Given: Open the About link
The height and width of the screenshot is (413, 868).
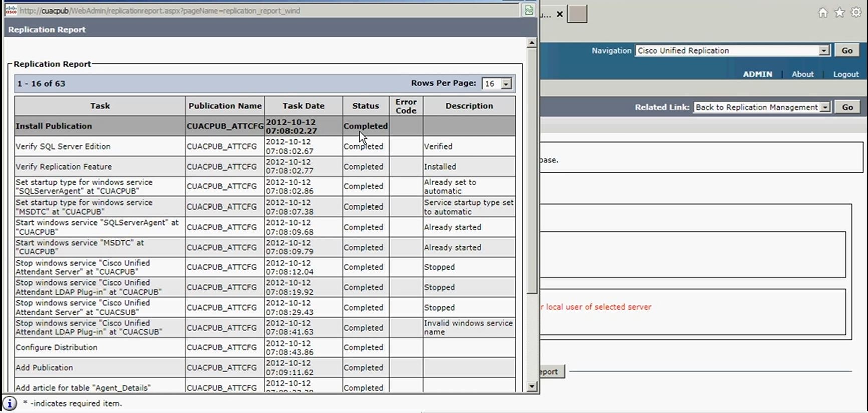Looking at the screenshot, I should 803,74.
